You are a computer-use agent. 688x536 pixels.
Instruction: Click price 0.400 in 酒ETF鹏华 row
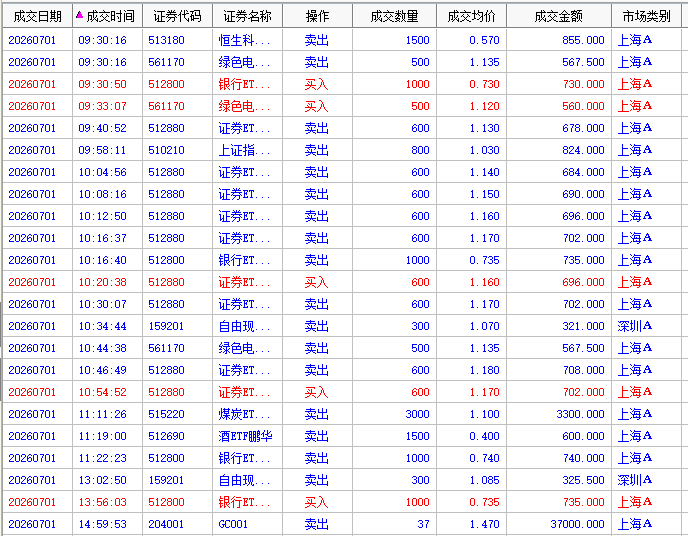coord(484,436)
